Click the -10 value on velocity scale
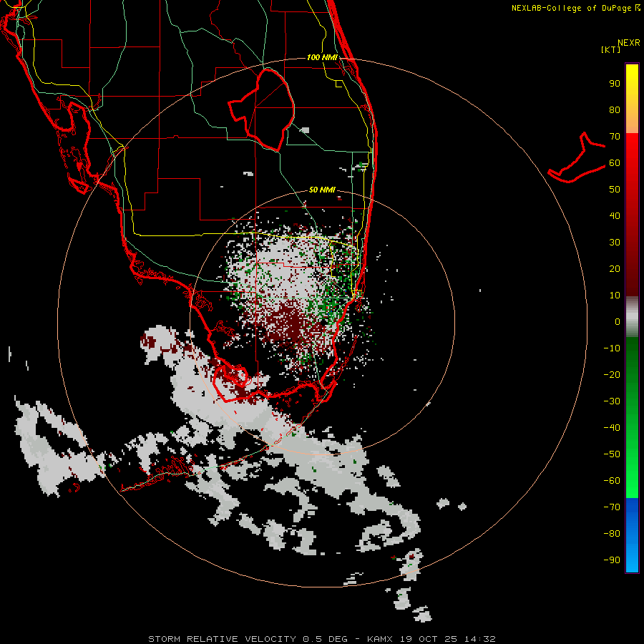The width and height of the screenshot is (644, 644). [612, 348]
